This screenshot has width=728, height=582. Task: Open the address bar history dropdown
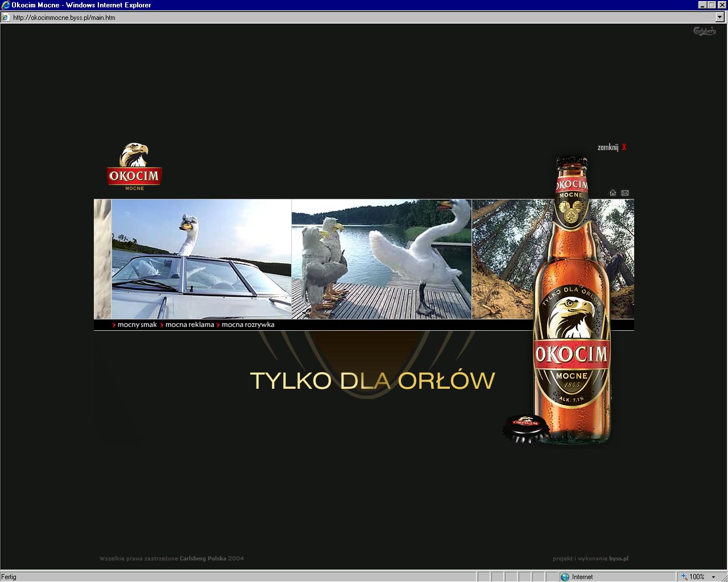pos(720,17)
